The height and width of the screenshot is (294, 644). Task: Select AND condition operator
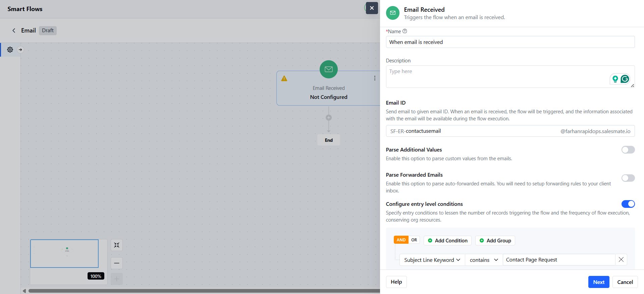pos(401,240)
